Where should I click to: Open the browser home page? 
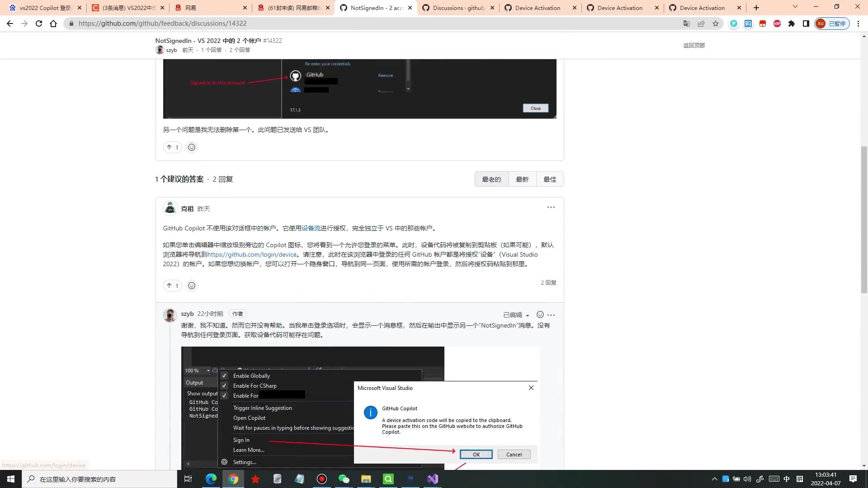click(53, 23)
